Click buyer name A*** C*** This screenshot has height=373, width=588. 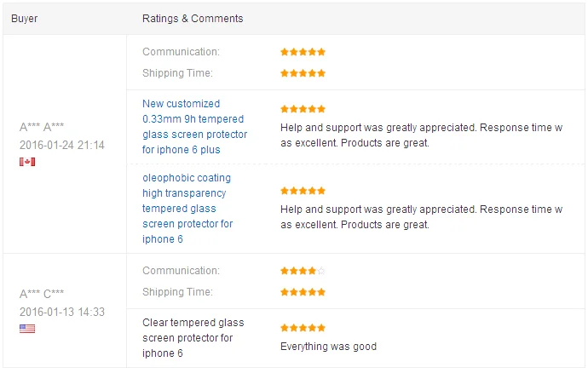click(x=42, y=295)
